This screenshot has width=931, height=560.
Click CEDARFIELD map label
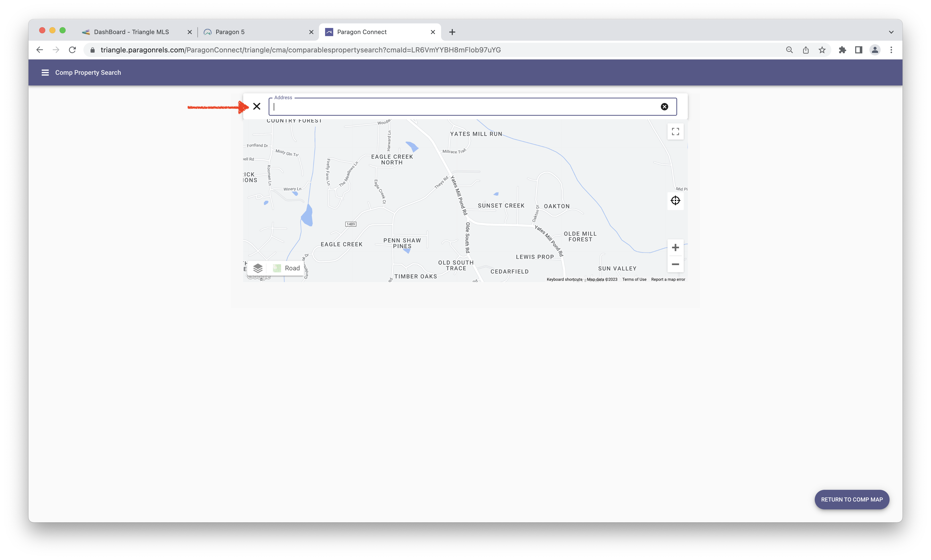509,272
